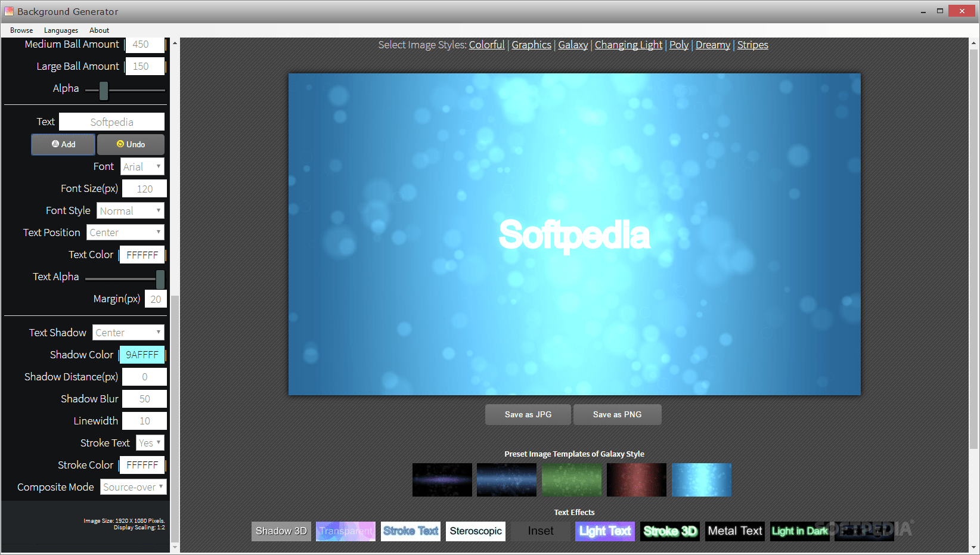Screen dimensions: 980x555
Task: Apply the Transparent text effect
Action: (346, 531)
